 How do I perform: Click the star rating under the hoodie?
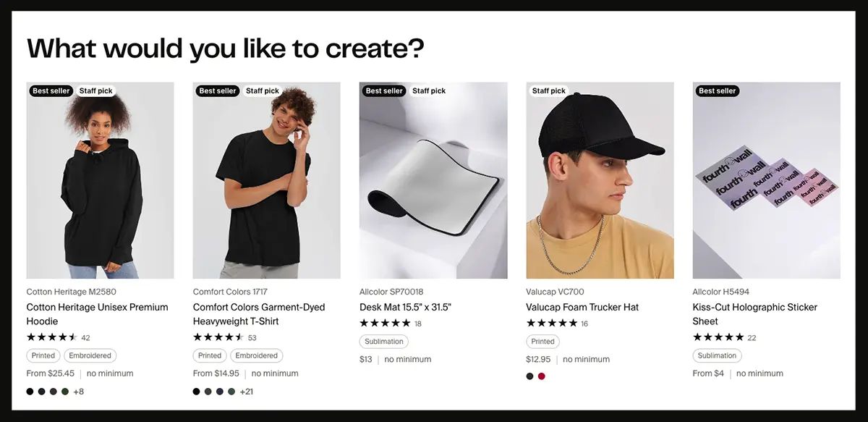pos(52,337)
